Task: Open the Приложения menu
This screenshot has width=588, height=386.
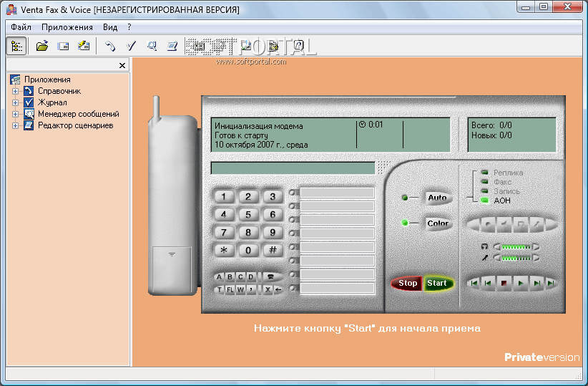Action: point(67,27)
